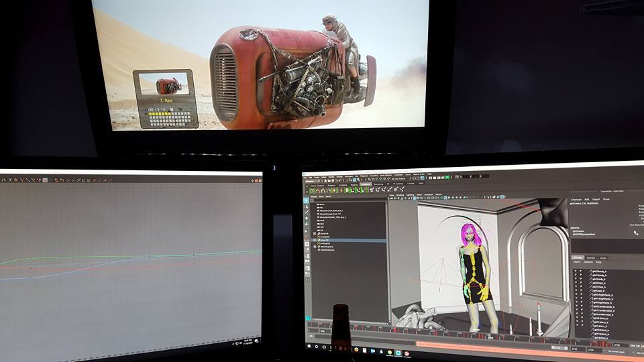Open the Channels menu in Channel Box
The height and width of the screenshot is (362, 644).
click(x=576, y=199)
